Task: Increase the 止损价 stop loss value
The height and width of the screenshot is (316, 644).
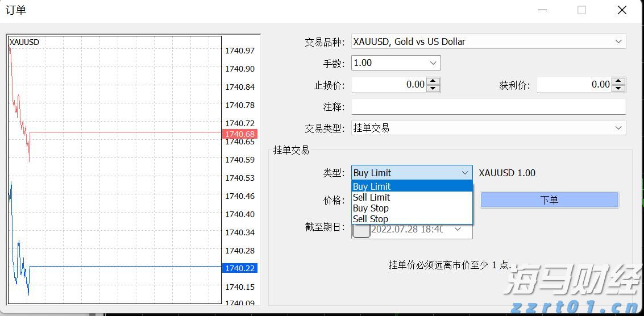Action: (x=433, y=81)
